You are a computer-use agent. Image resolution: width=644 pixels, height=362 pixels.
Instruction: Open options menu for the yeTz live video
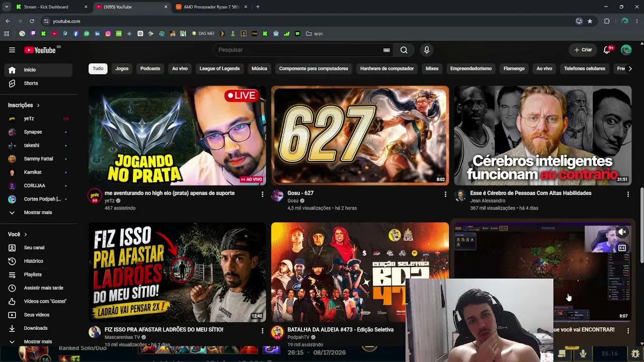click(262, 194)
